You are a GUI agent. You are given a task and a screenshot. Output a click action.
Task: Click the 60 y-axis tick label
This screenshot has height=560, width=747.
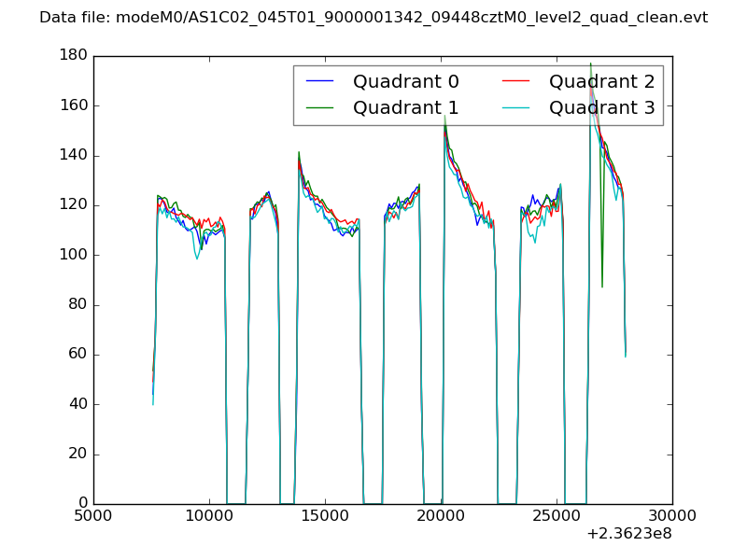(x=78, y=355)
